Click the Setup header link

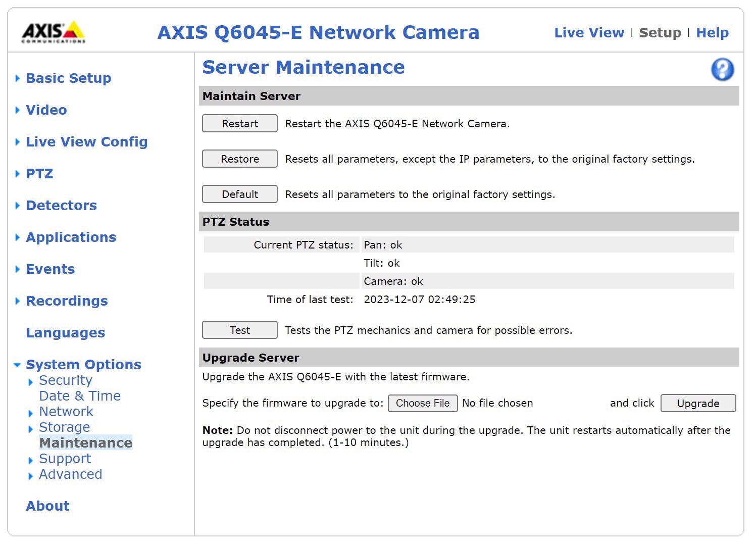(x=660, y=33)
